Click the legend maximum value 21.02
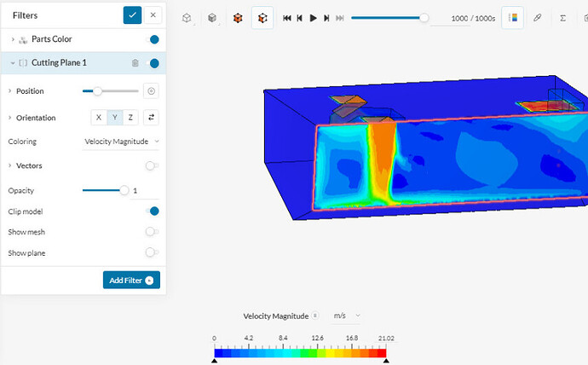 tap(386, 338)
